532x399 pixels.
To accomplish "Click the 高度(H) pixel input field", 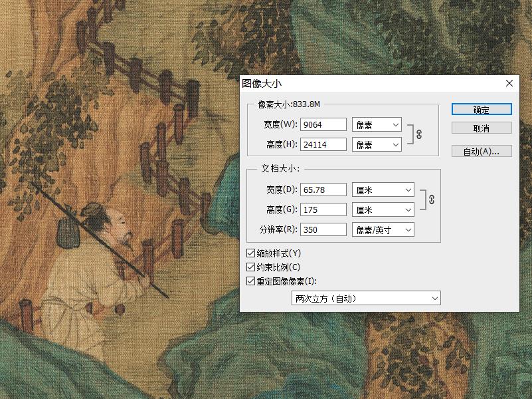I will point(323,145).
